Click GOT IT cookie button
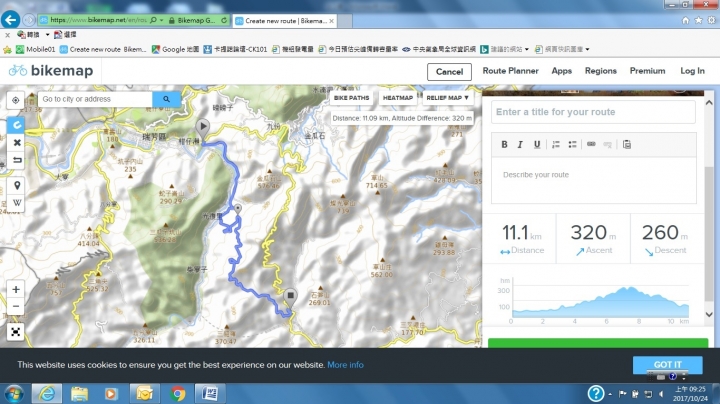 [668, 365]
